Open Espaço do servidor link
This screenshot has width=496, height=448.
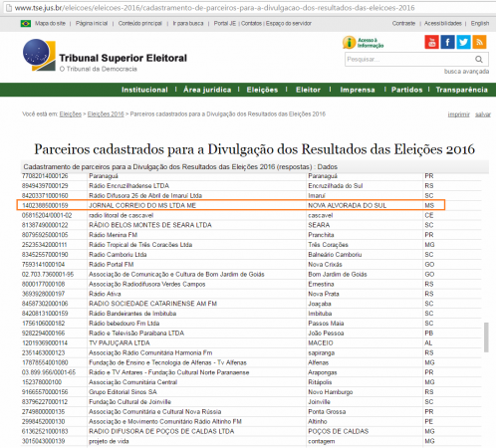(x=289, y=23)
